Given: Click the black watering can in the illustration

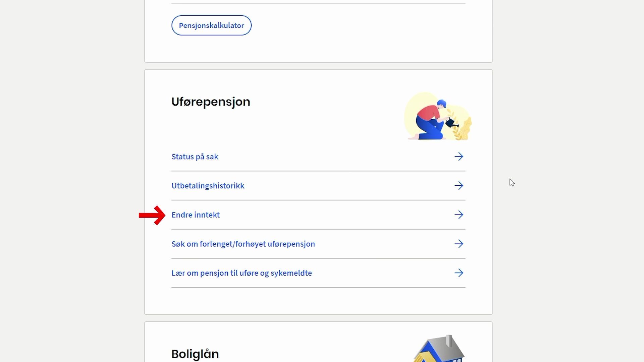Looking at the screenshot, I should coord(451,123).
